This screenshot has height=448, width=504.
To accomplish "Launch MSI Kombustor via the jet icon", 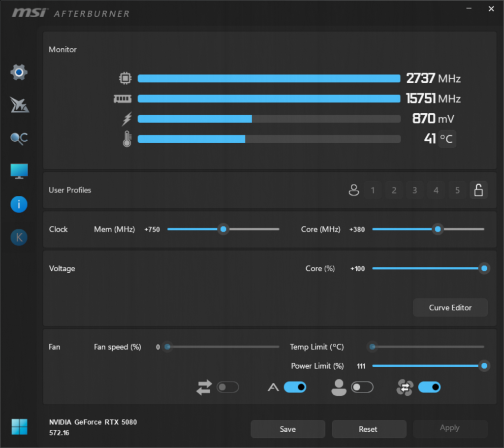I will click(x=19, y=105).
